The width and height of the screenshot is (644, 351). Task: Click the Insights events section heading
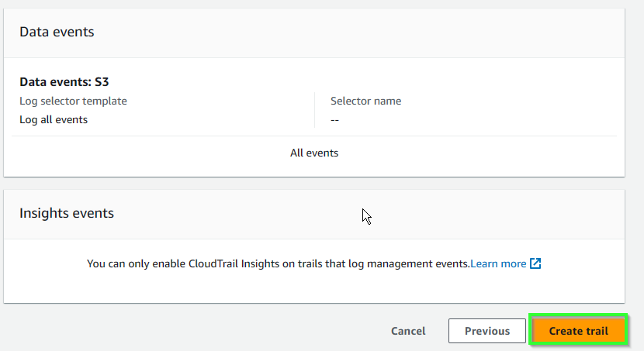click(67, 213)
